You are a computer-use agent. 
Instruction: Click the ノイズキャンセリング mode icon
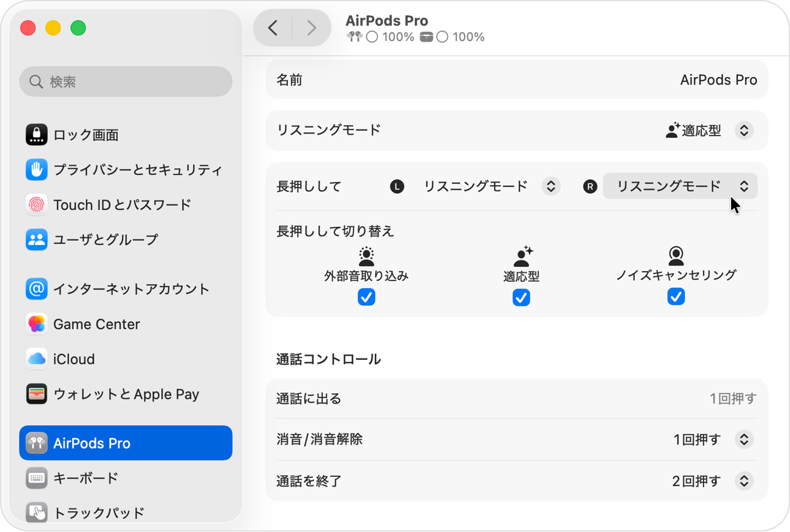[676, 256]
